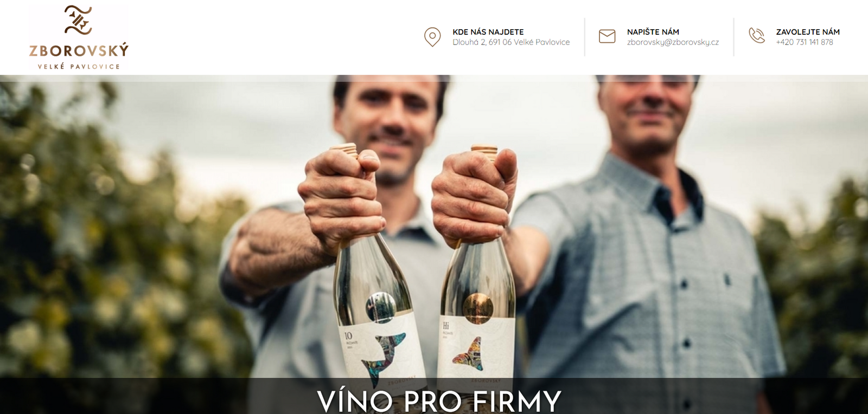868x414 pixels.
Task: Click the ZAVOLEJTE NÁM heading
Action: coord(807,32)
